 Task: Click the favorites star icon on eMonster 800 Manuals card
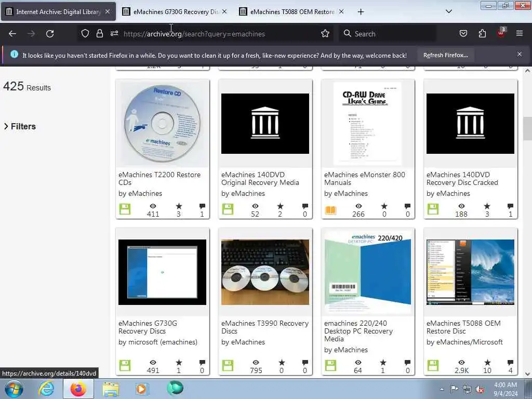384,206
